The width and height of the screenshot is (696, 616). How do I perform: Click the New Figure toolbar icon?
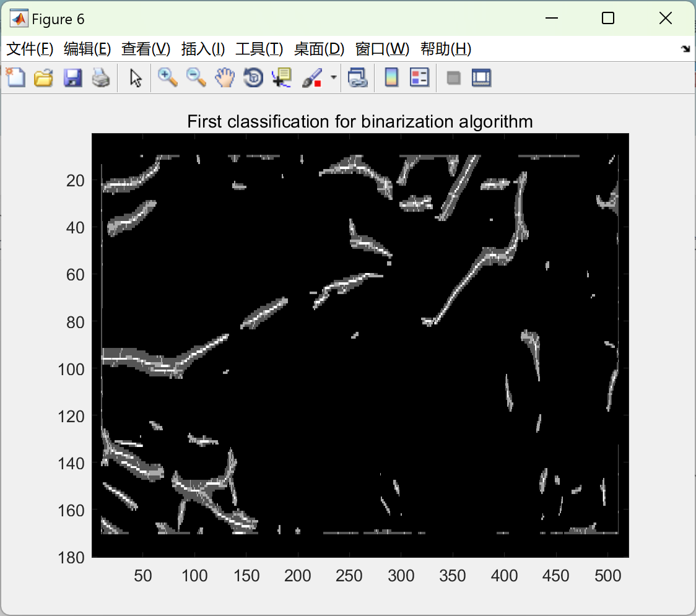point(15,77)
